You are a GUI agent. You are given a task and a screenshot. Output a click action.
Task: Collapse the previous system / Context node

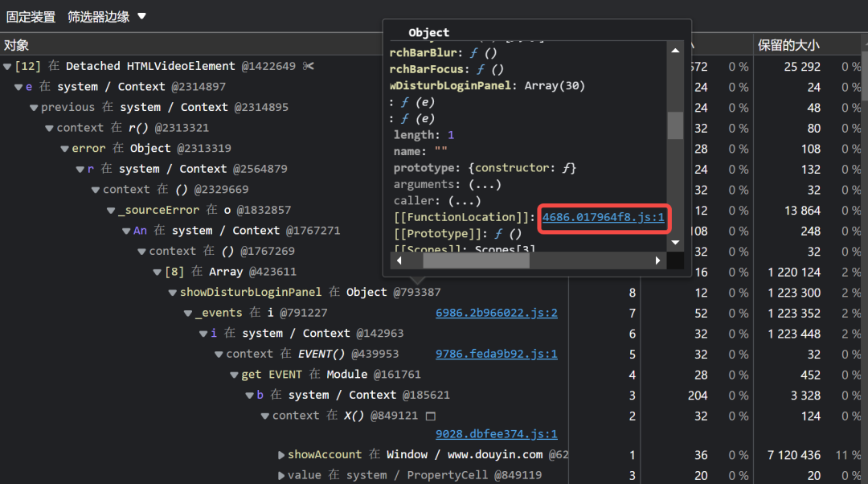34,108
